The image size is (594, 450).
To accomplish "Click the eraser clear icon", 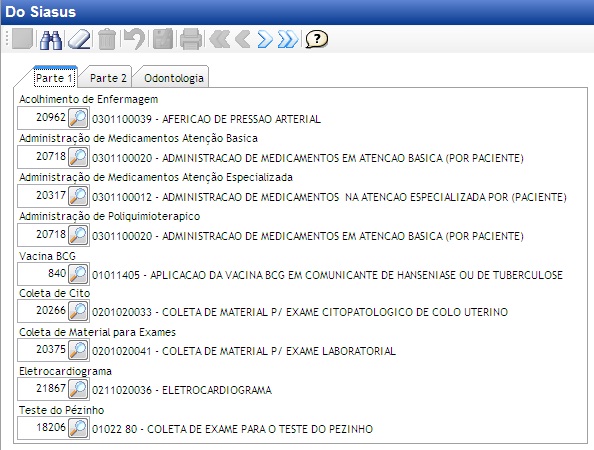I will [x=79, y=39].
